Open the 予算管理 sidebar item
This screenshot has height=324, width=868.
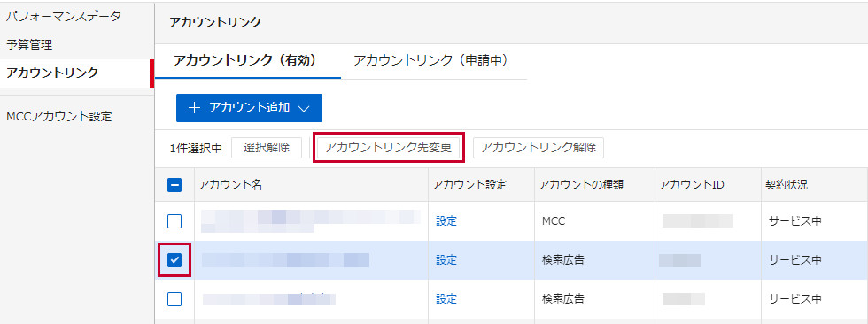pyautogui.click(x=29, y=45)
